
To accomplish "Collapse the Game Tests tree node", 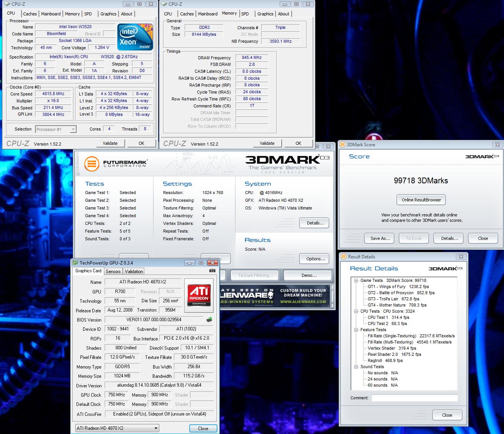I will click(x=356, y=280).
